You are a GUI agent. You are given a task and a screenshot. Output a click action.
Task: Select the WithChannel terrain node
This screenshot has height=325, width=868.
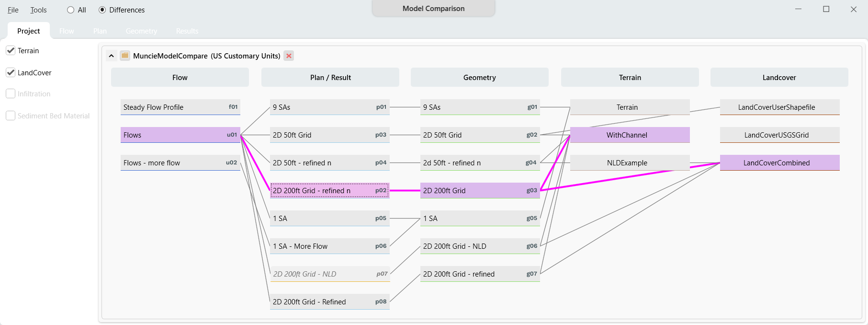(630, 135)
